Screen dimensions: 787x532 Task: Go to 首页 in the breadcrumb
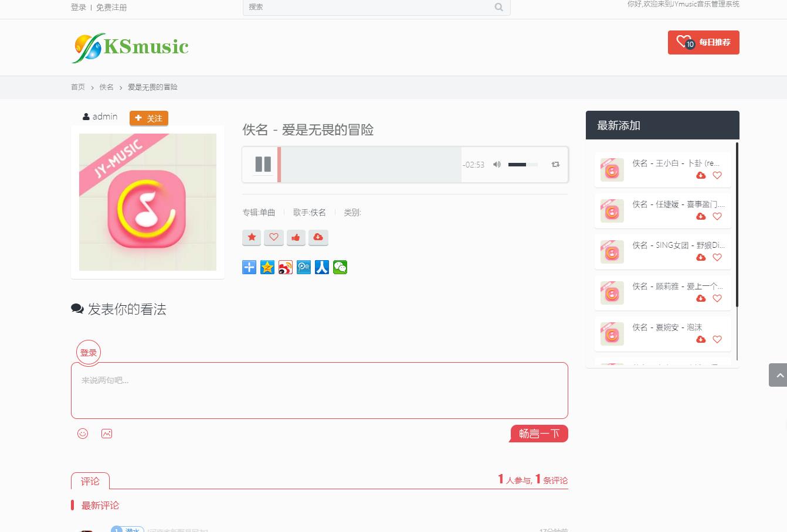78,87
